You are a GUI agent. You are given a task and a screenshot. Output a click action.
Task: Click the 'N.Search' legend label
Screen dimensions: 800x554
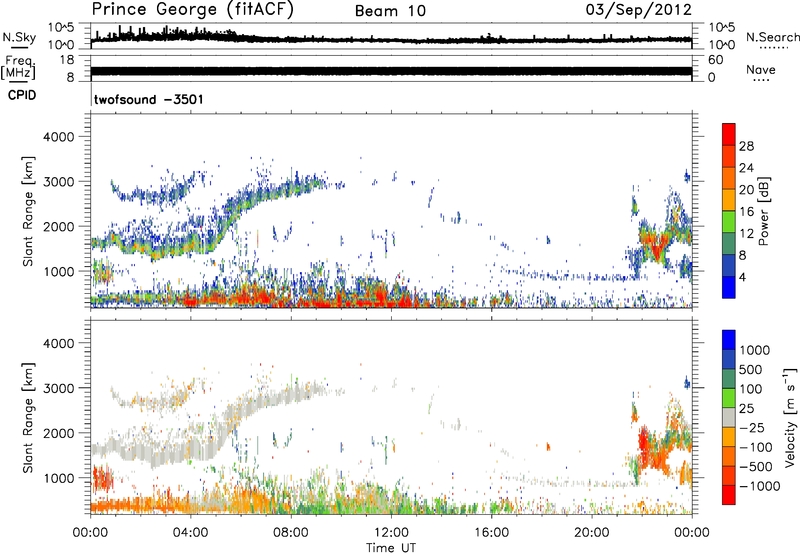click(x=772, y=37)
